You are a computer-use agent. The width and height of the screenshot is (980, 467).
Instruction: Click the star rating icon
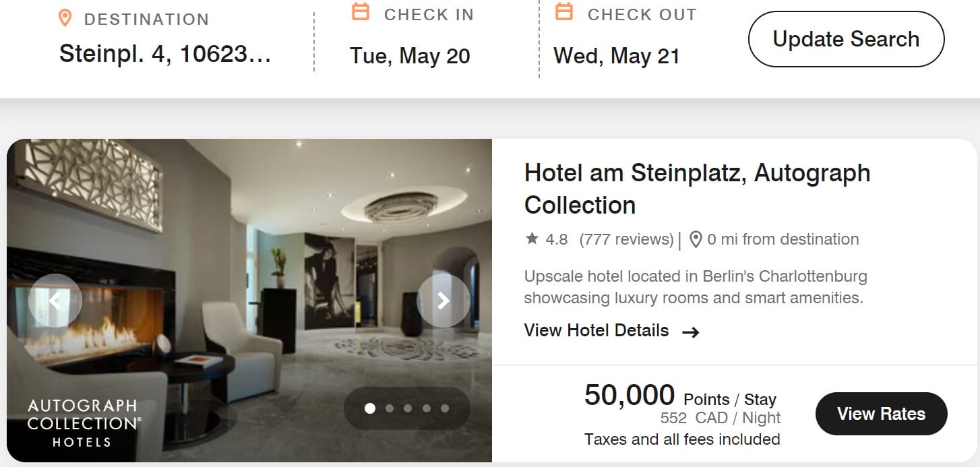pyautogui.click(x=532, y=239)
